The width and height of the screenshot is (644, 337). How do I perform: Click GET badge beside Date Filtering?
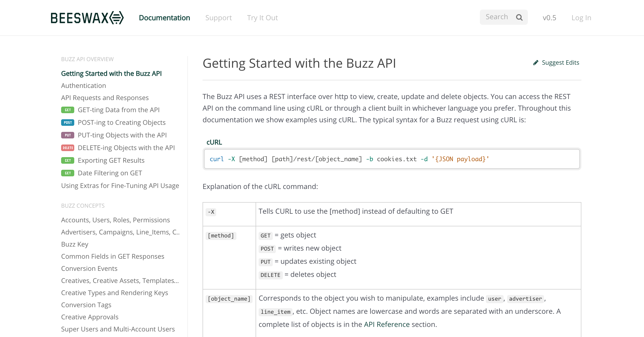click(67, 173)
